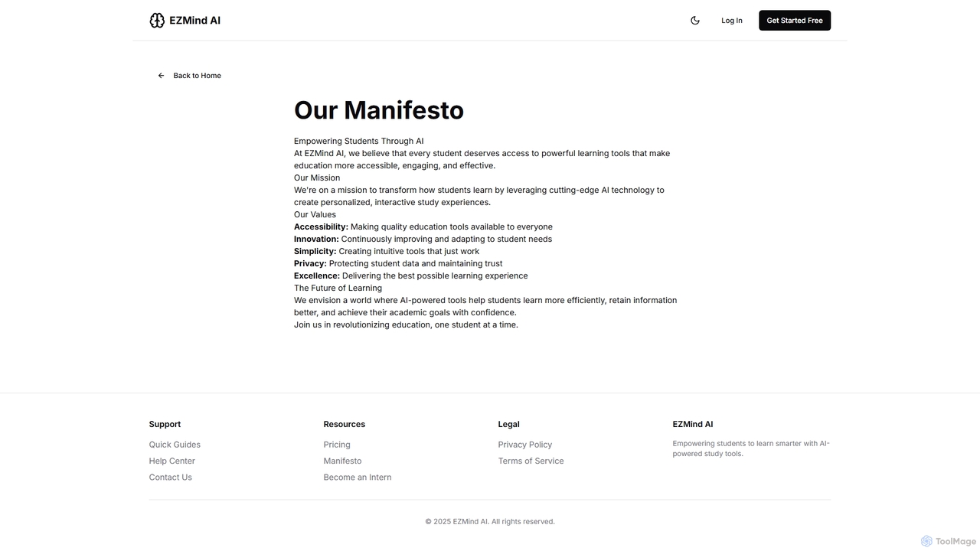Click the Our Manifesto heading
This screenshot has width=980, height=551.
pos(379,110)
